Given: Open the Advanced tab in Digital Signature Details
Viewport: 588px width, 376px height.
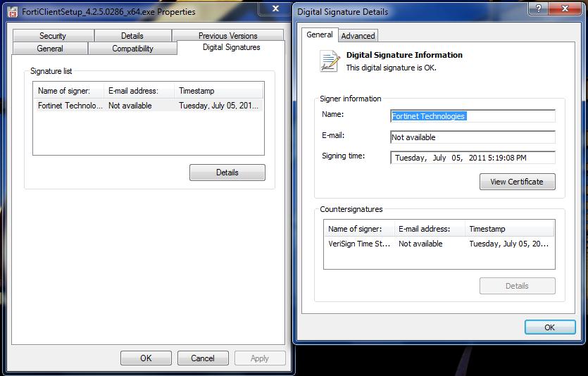Looking at the screenshot, I should [x=358, y=36].
